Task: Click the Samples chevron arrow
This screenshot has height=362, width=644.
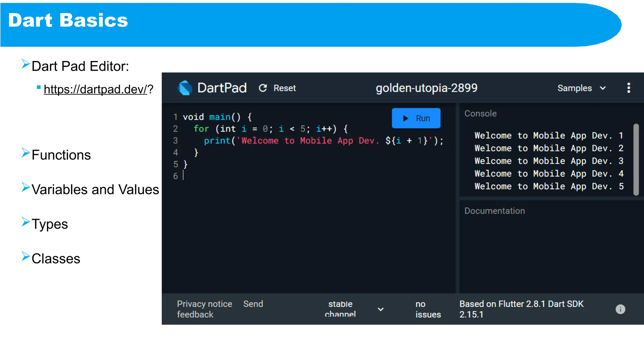Action: pos(603,88)
